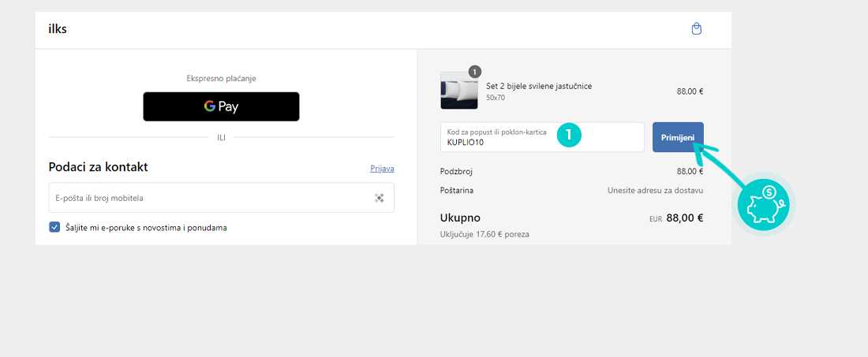Click the autofill icon in email field
This screenshot has height=357, width=868.
point(379,198)
